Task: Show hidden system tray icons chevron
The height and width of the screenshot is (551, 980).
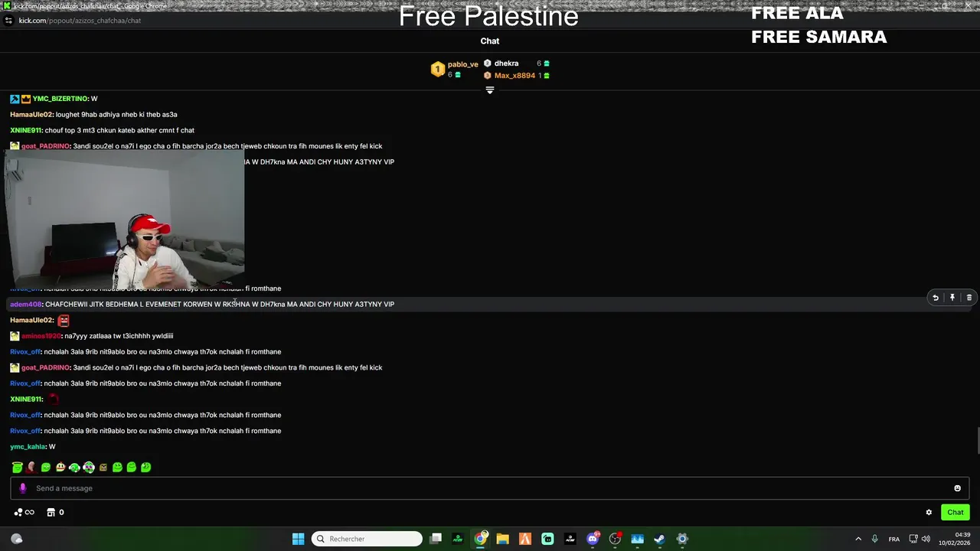Action: pos(858,539)
